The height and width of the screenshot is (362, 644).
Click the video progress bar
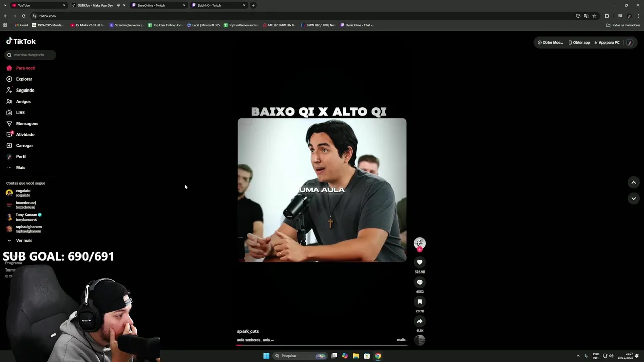(x=322, y=345)
